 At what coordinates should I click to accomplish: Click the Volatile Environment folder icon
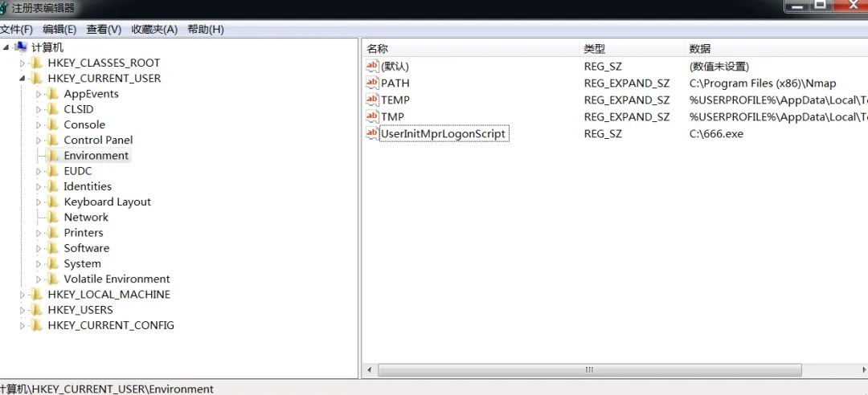tap(52, 279)
